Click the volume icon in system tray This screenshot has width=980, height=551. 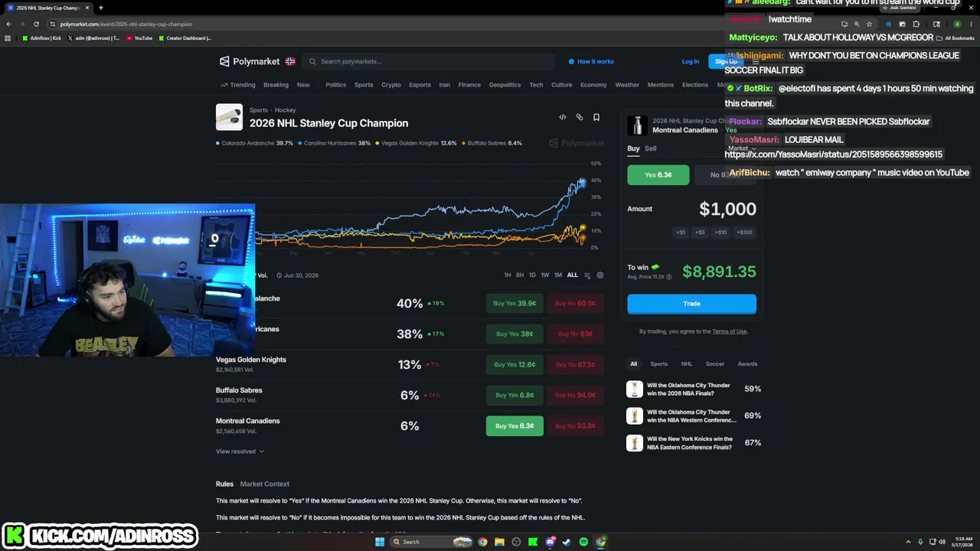pos(942,542)
